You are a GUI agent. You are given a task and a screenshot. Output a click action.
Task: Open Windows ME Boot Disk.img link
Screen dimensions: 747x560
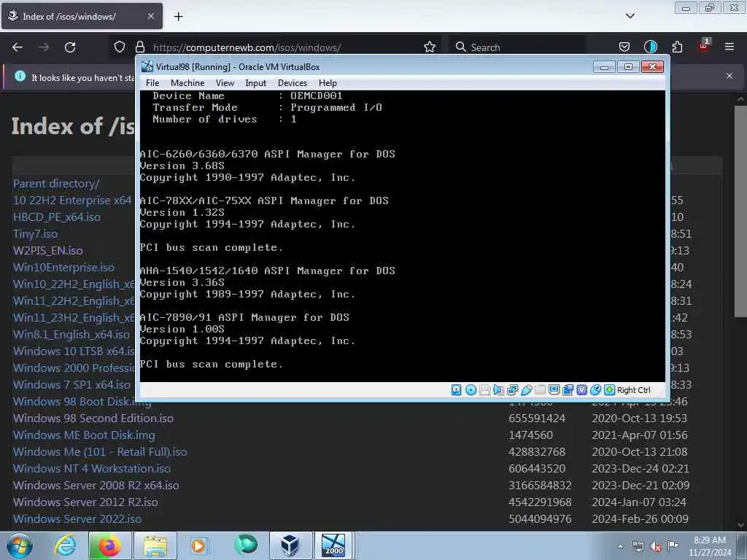(x=84, y=435)
